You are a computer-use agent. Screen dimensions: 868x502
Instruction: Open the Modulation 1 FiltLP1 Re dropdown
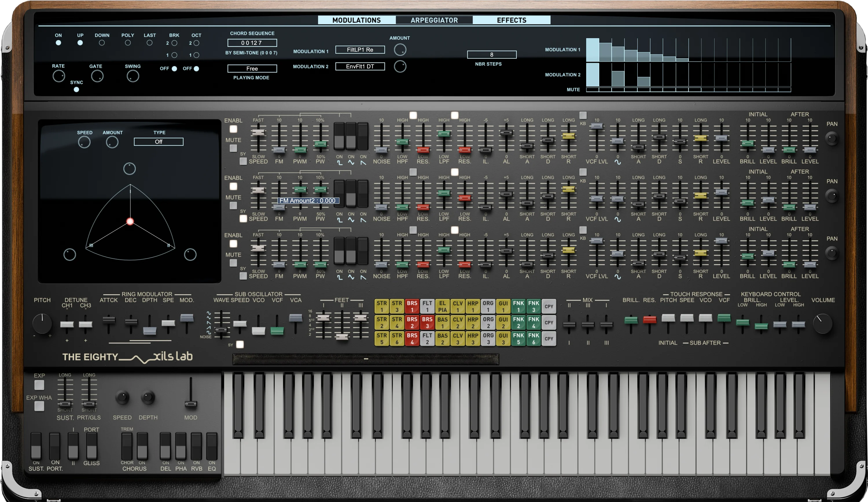tap(360, 49)
